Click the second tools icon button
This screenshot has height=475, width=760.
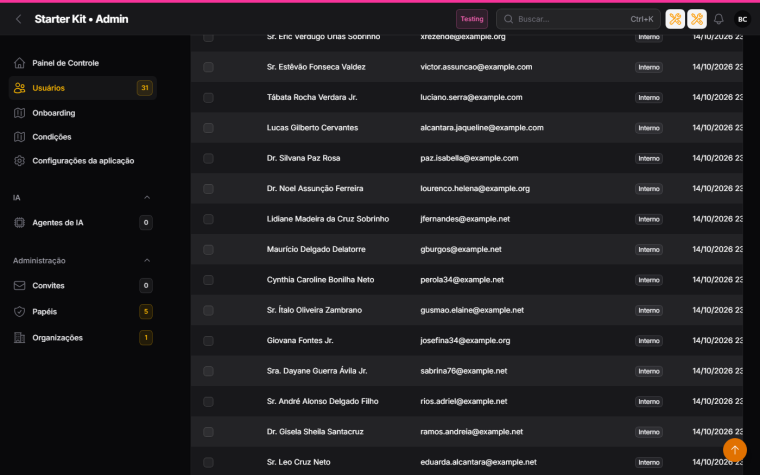click(697, 19)
